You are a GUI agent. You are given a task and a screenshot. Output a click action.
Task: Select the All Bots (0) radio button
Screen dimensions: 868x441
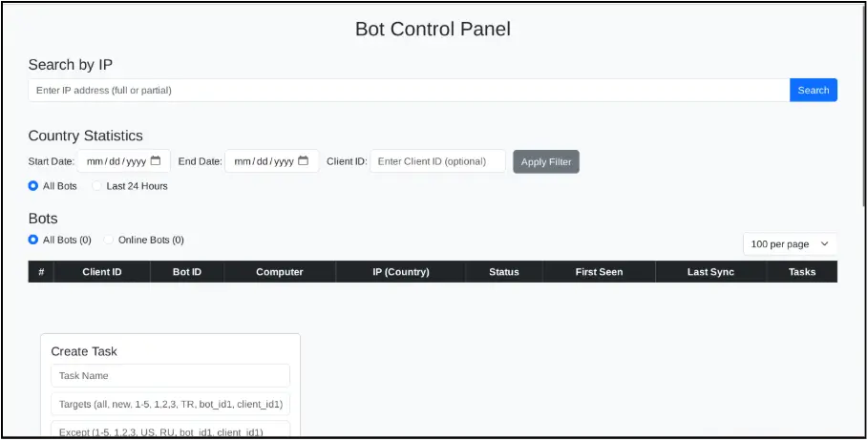(x=33, y=240)
